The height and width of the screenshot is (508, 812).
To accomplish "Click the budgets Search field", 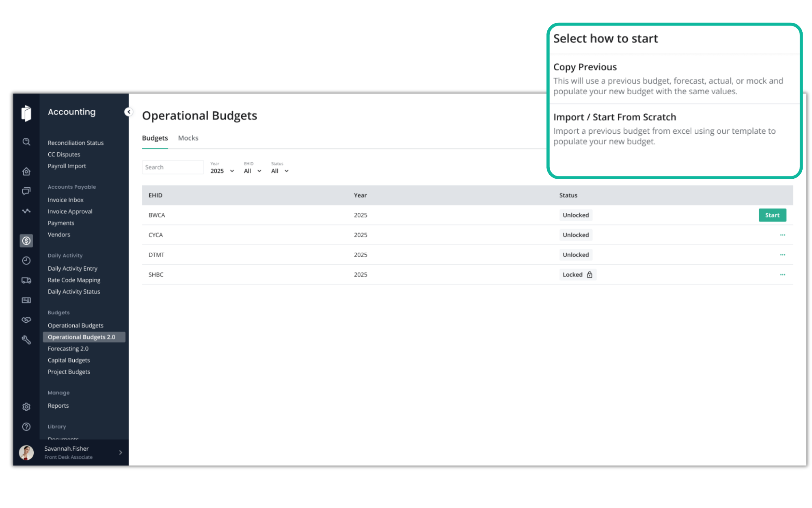I will (x=173, y=167).
